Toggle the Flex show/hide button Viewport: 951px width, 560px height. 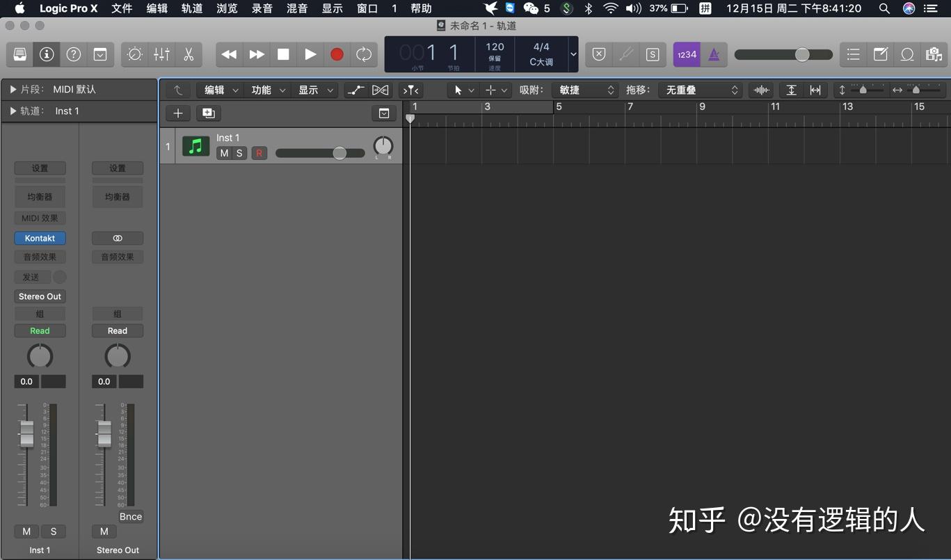click(380, 90)
